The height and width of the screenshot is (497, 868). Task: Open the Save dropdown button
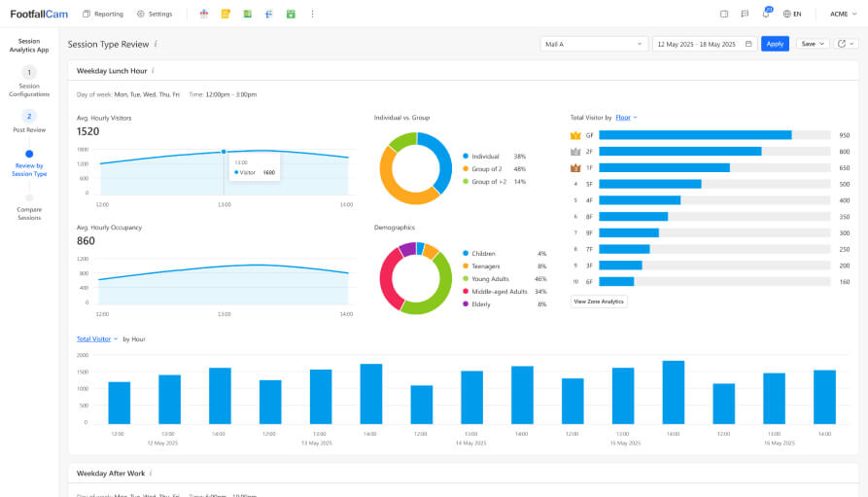[x=812, y=44]
